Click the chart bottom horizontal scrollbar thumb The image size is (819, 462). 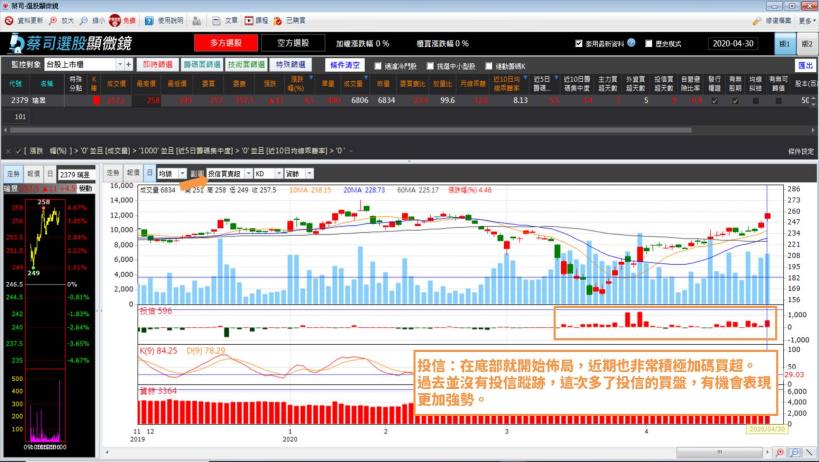coord(719,452)
